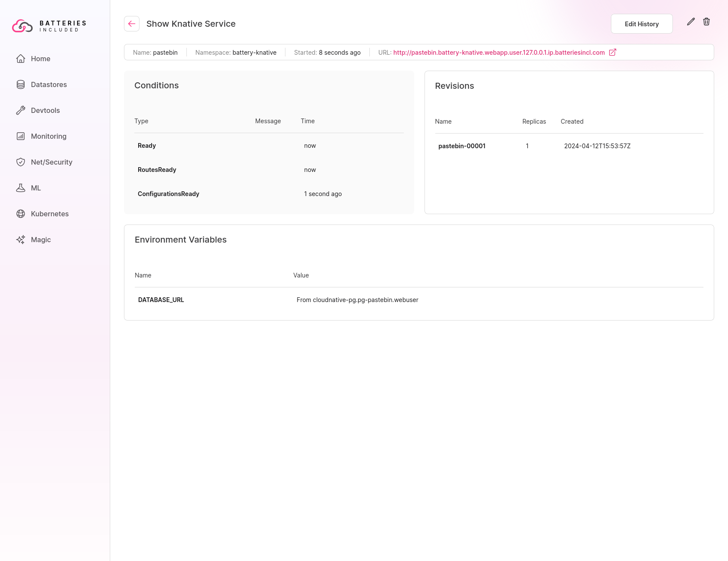
Task: Click the Home house icon
Action: 21,59
